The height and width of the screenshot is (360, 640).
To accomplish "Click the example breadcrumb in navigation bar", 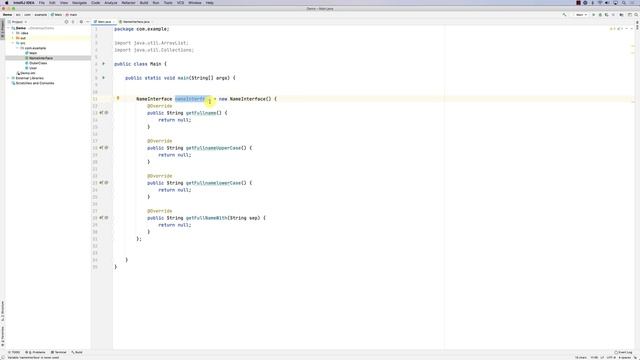I will [40, 15].
